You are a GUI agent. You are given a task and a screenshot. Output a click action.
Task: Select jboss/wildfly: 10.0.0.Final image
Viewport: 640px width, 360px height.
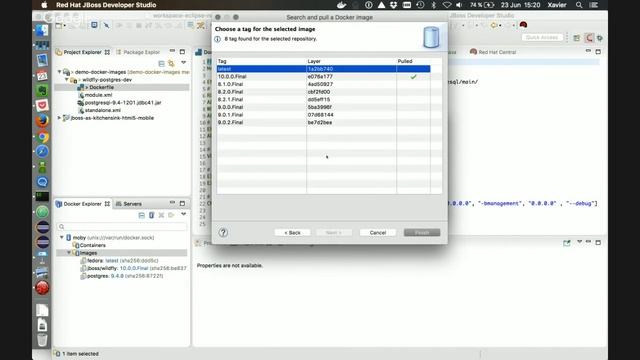click(x=133, y=269)
